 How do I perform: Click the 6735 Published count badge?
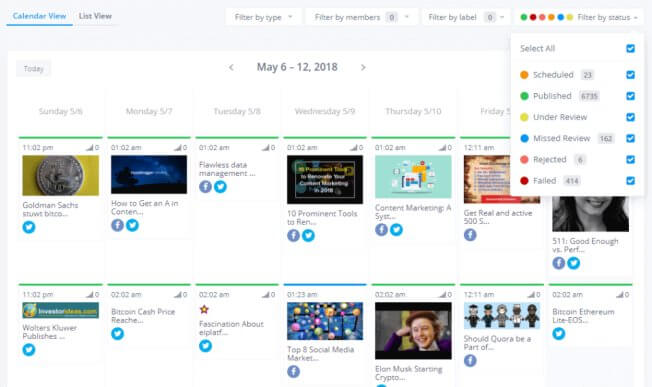589,96
